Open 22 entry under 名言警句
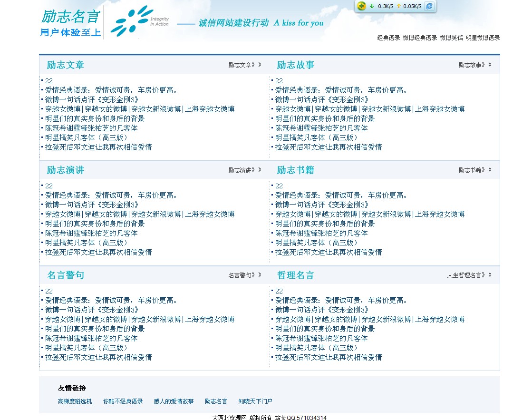This screenshot has width=532, height=420. 49,291
